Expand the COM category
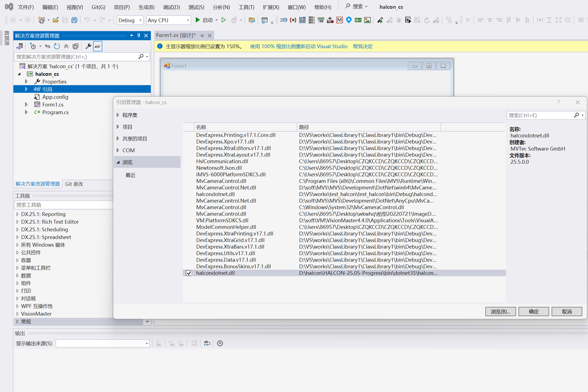 click(x=118, y=150)
